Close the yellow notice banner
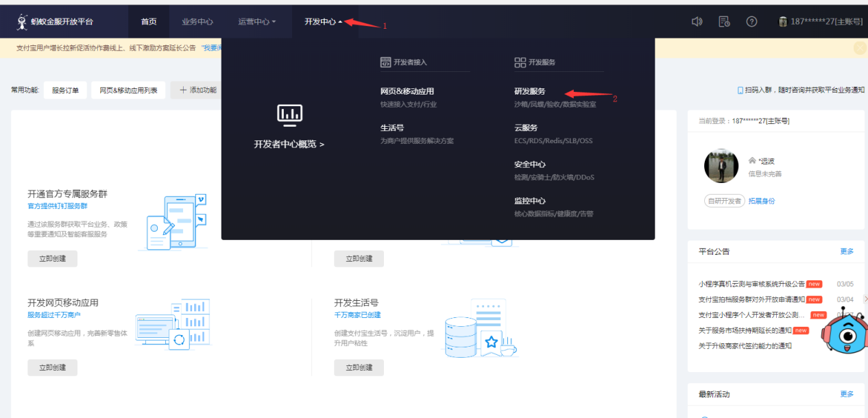 [x=860, y=48]
